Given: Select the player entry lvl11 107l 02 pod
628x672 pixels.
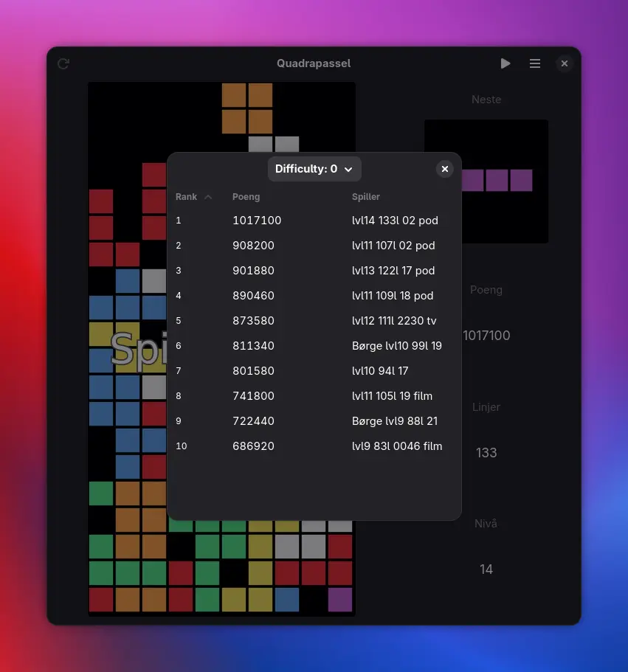Looking at the screenshot, I should coord(393,246).
